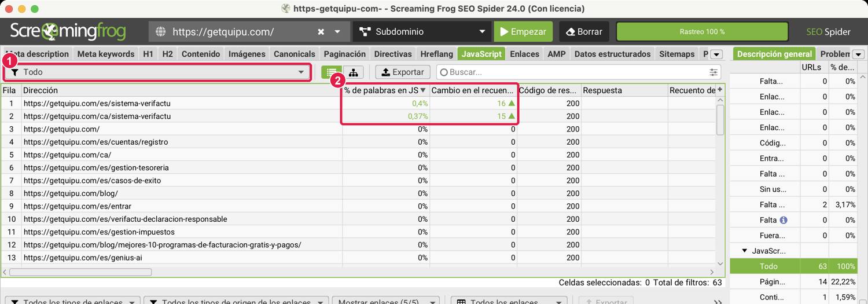Show more main tabs with overflow arrow
868x304 pixels.
[717, 54]
